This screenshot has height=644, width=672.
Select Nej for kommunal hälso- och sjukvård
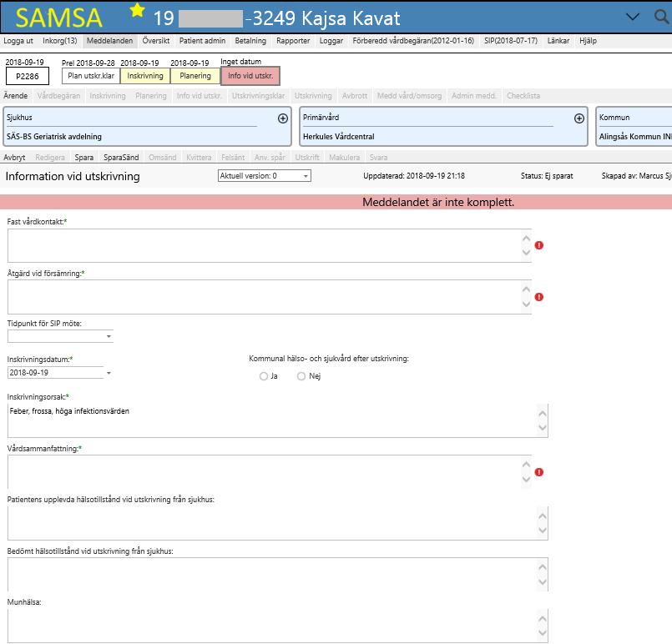point(301,376)
